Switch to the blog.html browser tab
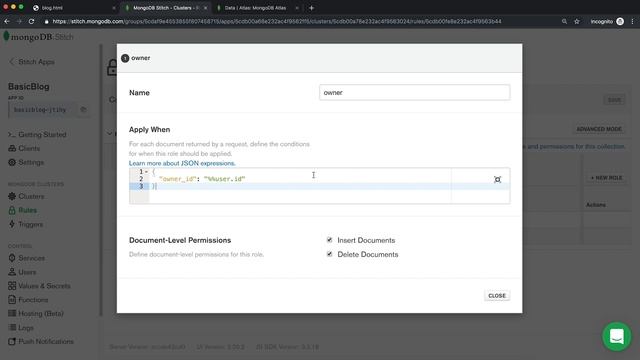Screen dimensions: 640x360 click(73, 8)
